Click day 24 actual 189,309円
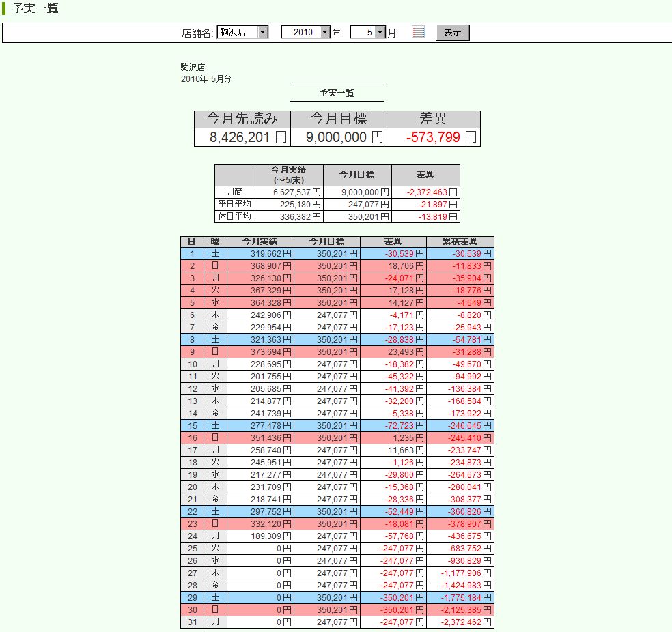The image size is (672, 632). pyautogui.click(x=261, y=536)
